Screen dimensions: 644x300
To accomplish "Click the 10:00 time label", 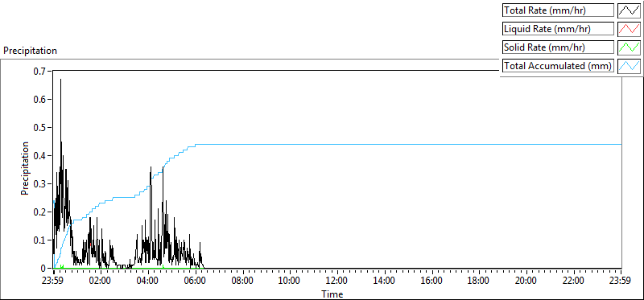I will [290, 282].
